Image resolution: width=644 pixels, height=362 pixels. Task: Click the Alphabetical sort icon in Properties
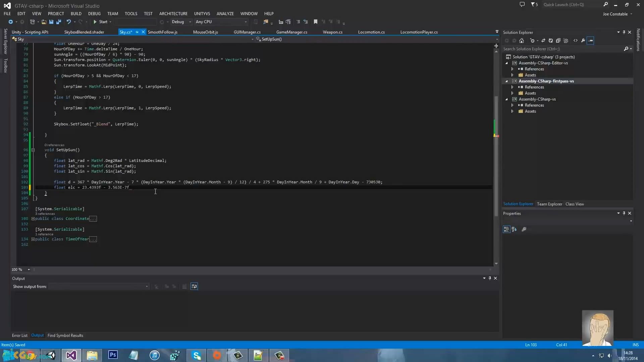514,229
